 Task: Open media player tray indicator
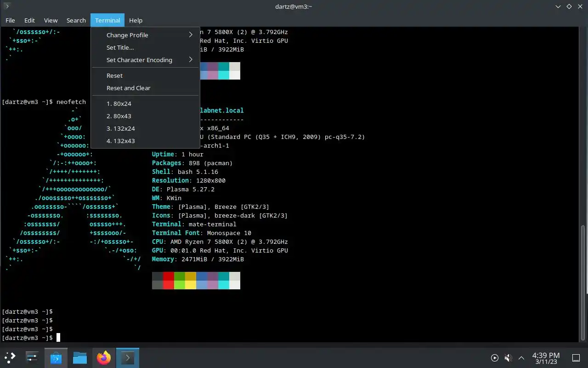tap(495, 357)
